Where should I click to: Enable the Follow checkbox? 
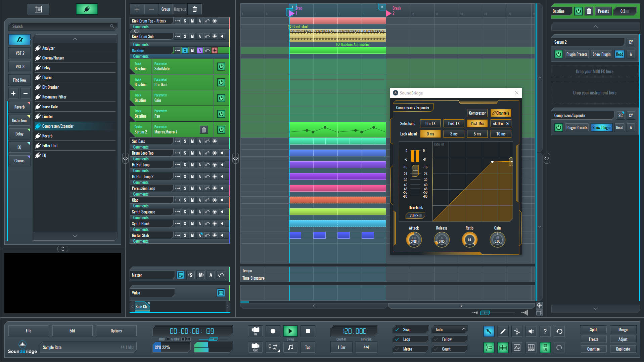[436, 339]
